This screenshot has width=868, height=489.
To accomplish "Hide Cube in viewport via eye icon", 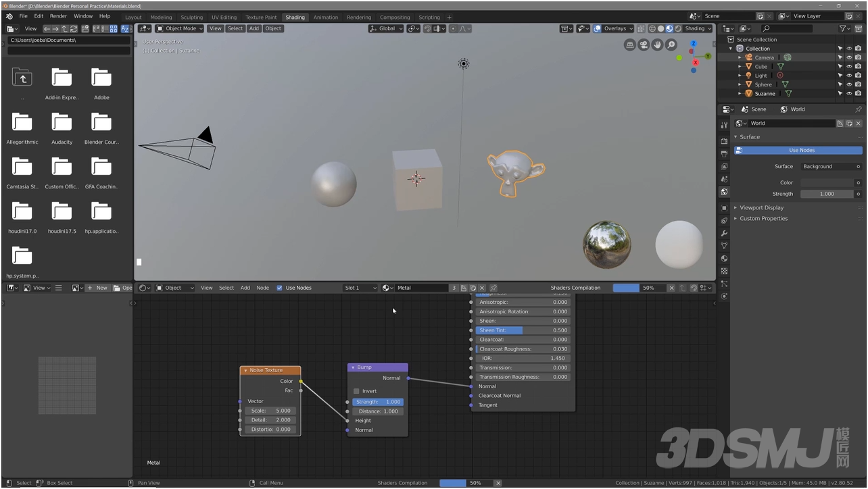I will click(849, 66).
